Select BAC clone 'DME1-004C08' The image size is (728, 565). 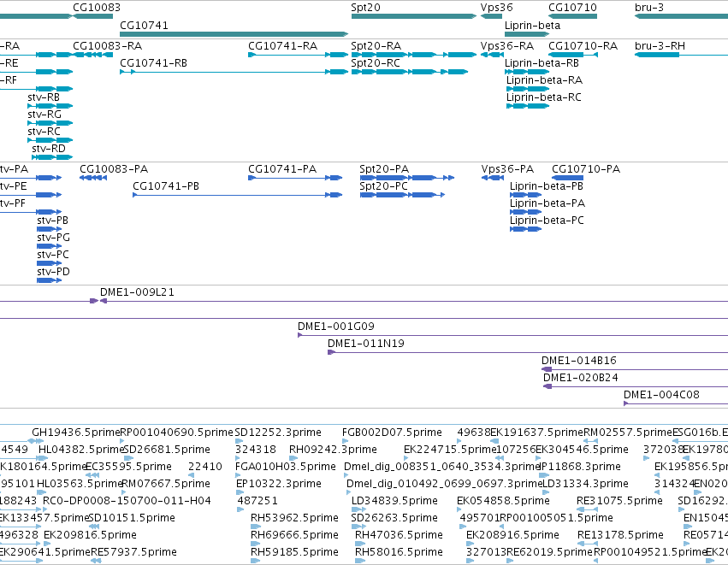tap(661, 395)
